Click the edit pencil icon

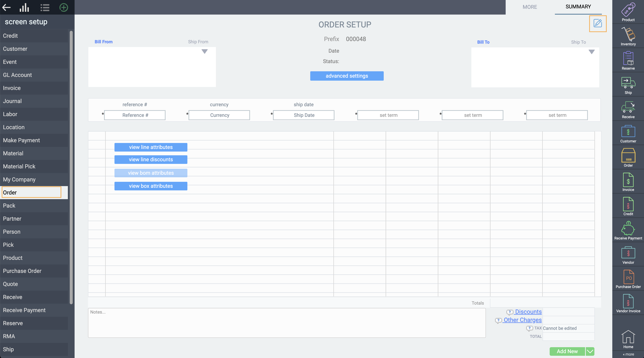coord(598,24)
